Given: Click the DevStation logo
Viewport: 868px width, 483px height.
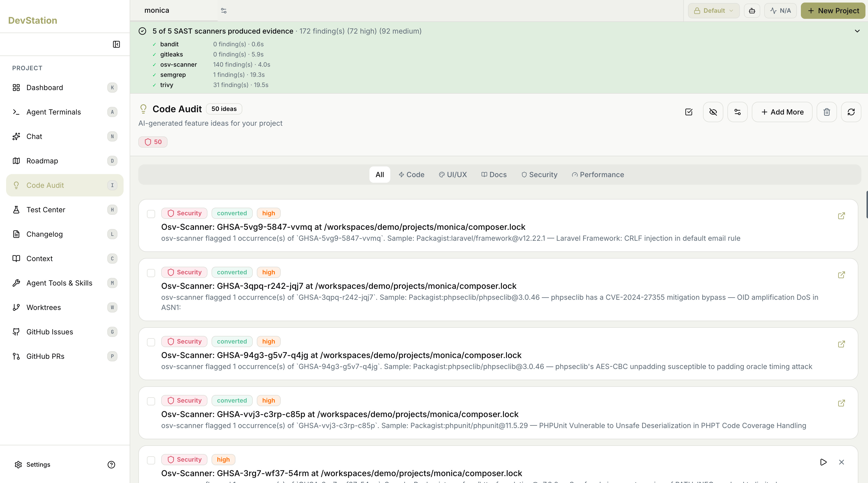Looking at the screenshot, I should pos(33,20).
